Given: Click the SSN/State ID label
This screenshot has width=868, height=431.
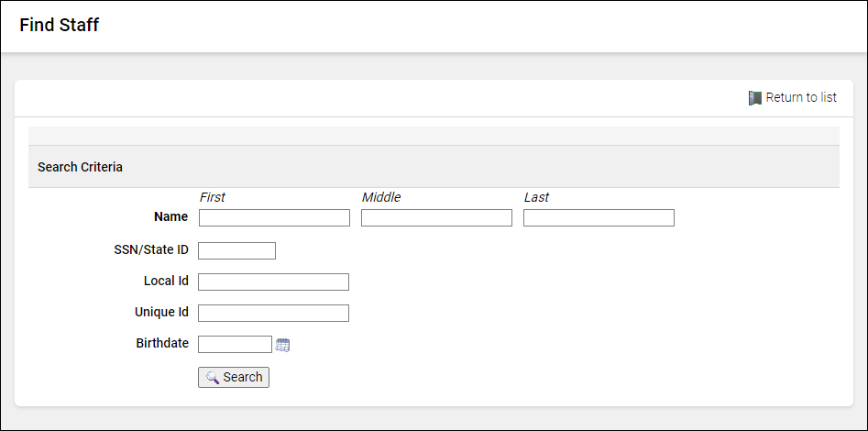Looking at the screenshot, I should (150, 249).
